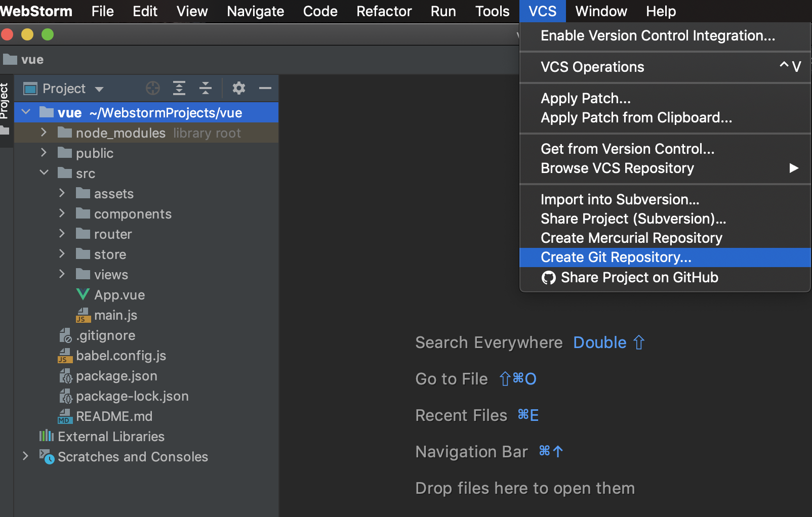812x517 pixels.
Task: Open Browse VCS Repository submenu
Action: click(665, 168)
